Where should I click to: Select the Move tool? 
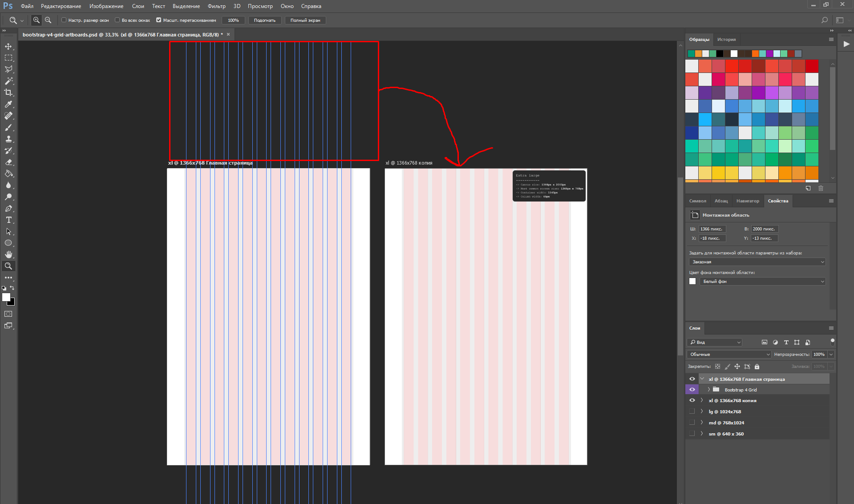(8, 46)
